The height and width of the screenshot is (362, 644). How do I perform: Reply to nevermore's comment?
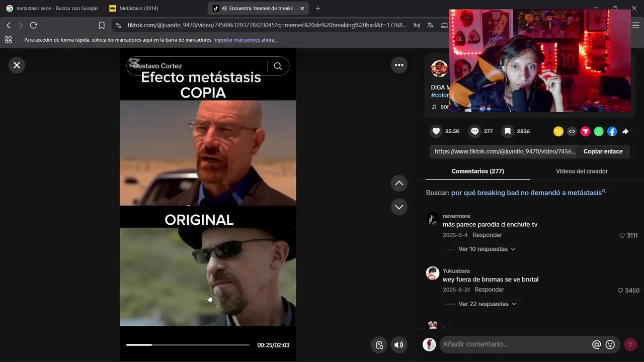487,235
